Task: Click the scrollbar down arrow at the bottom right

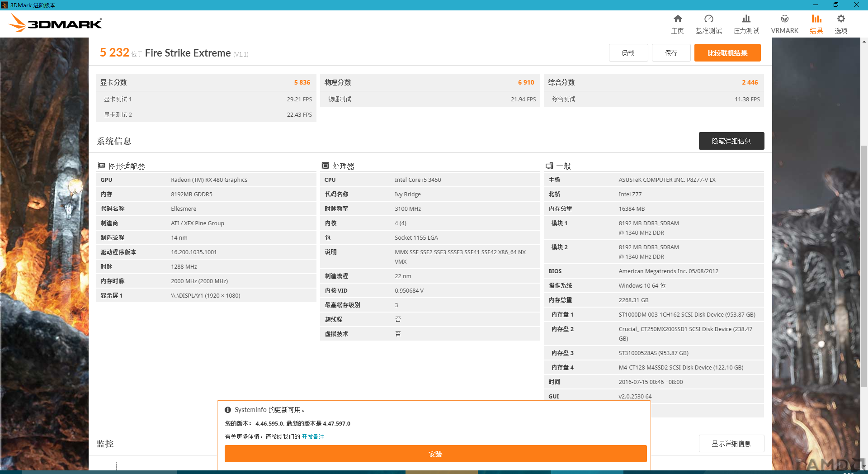Action: click(x=864, y=466)
